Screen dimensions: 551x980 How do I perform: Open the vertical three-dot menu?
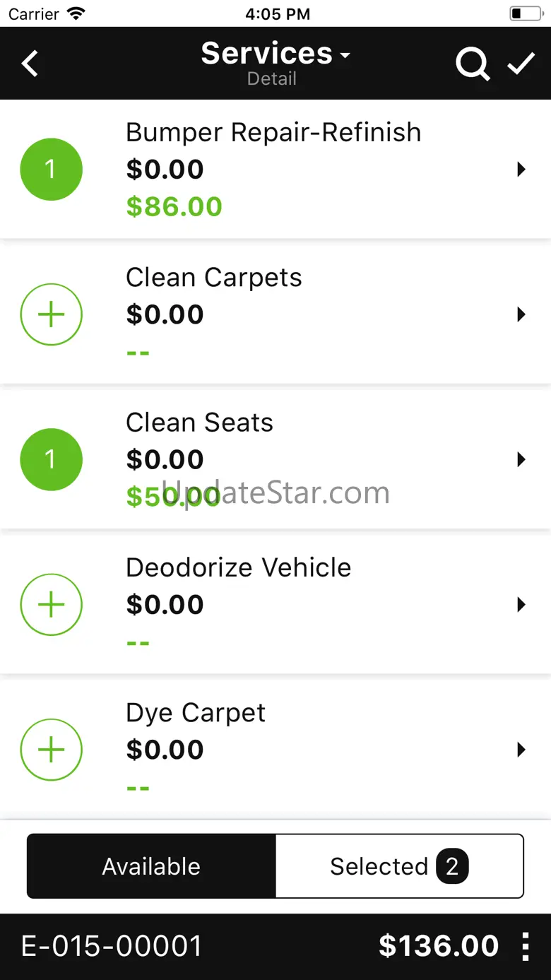click(x=526, y=946)
